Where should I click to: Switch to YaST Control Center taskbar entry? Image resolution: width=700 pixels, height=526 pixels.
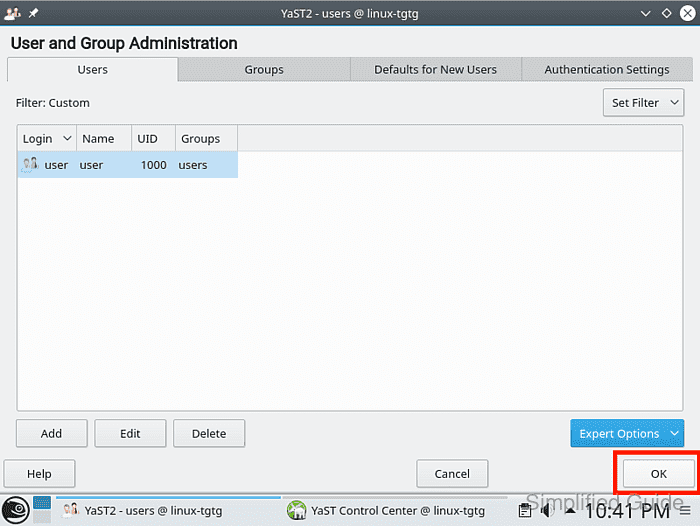(x=396, y=510)
